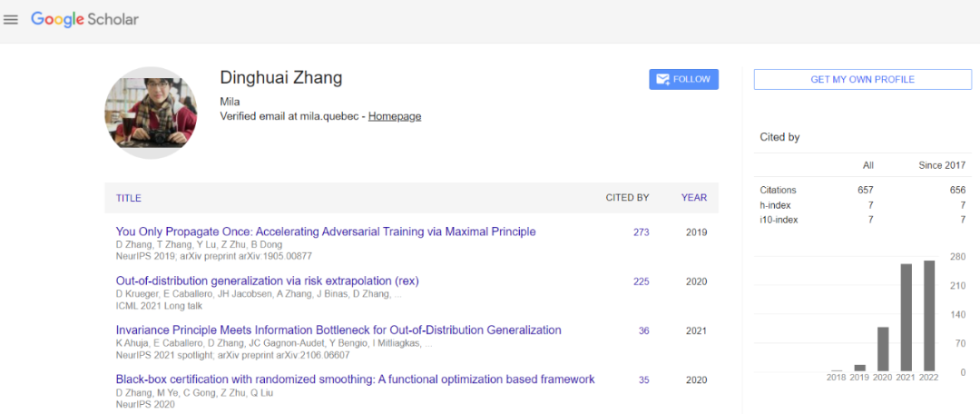Open Invariance Principle Information Bottleneck paper
Viewport: 980px width, 414px height.
(338, 330)
